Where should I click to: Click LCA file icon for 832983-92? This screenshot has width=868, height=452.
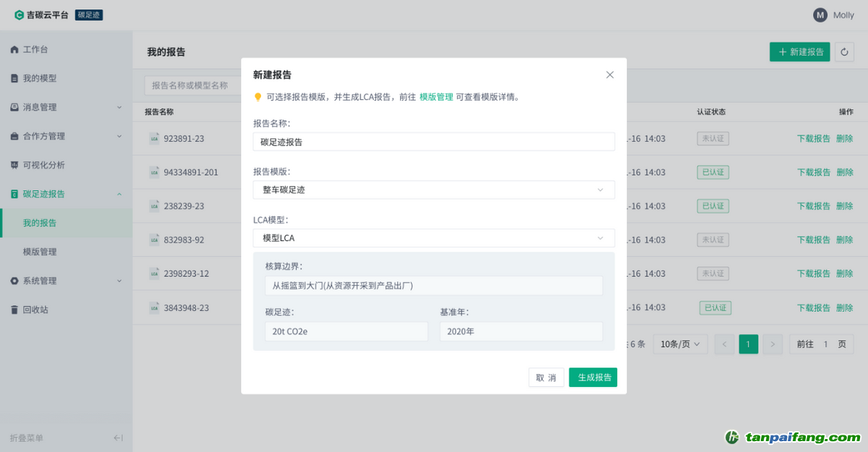(154, 239)
